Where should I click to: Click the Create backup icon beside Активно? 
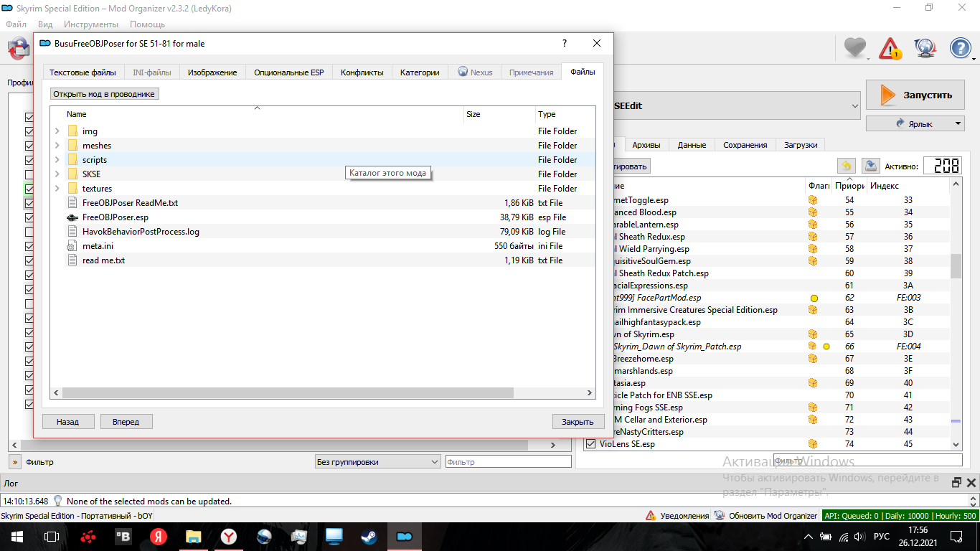pos(870,166)
